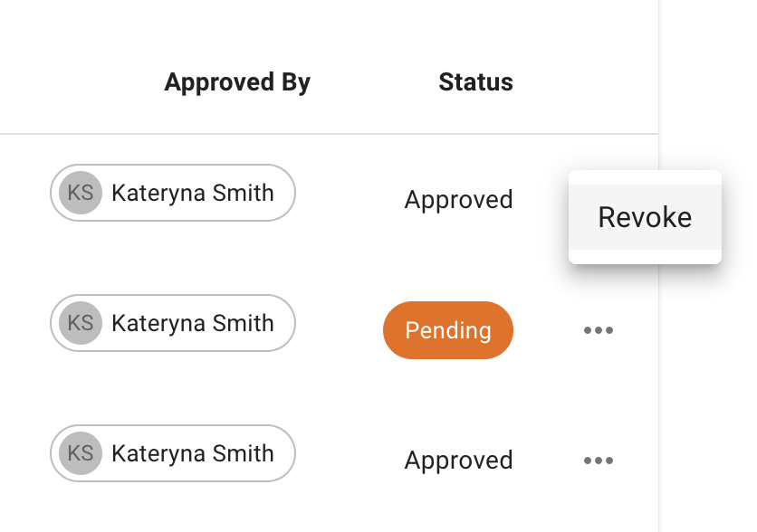Viewport: 757px width, 532px height.
Task: Sort by the Approved By column header
Action: 237,82
